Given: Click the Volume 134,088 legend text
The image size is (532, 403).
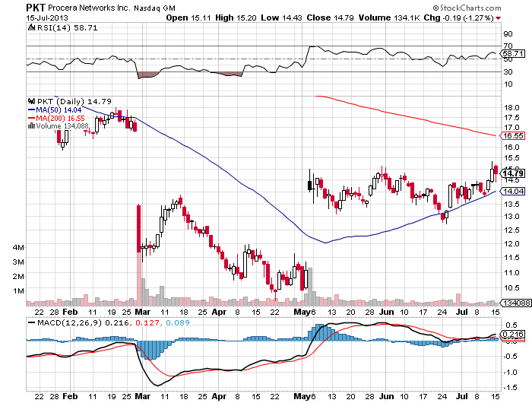Looking at the screenshot, I should (x=62, y=125).
